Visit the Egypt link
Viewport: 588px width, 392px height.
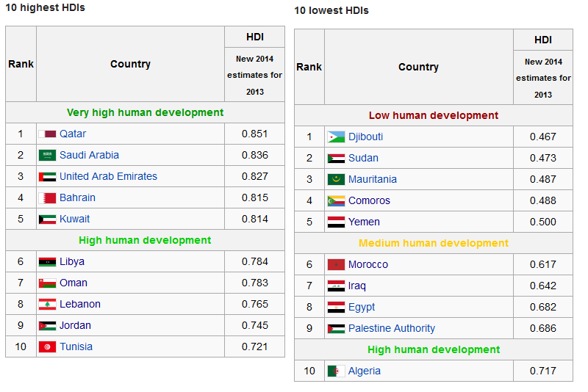362,308
